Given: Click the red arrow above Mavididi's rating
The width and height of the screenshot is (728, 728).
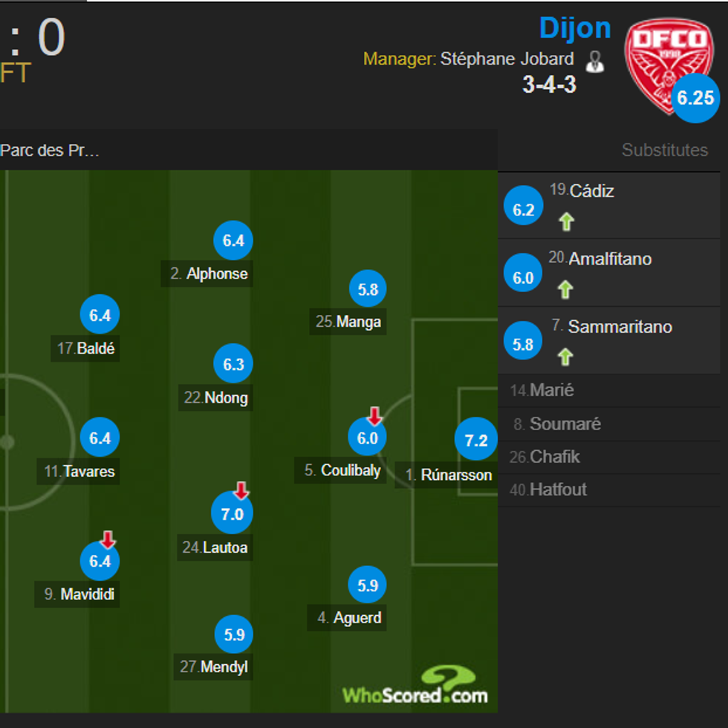Looking at the screenshot, I should [x=108, y=539].
